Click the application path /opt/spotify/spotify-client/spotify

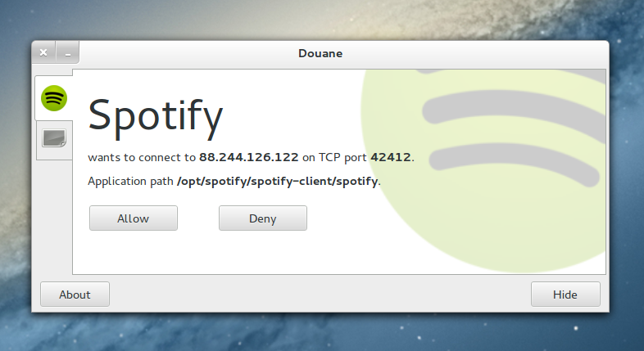click(277, 182)
